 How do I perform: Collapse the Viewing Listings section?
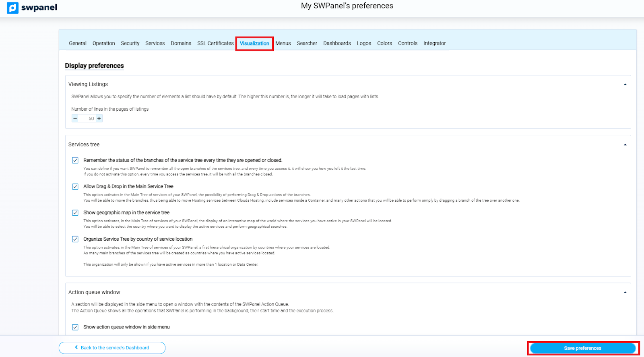click(x=625, y=85)
